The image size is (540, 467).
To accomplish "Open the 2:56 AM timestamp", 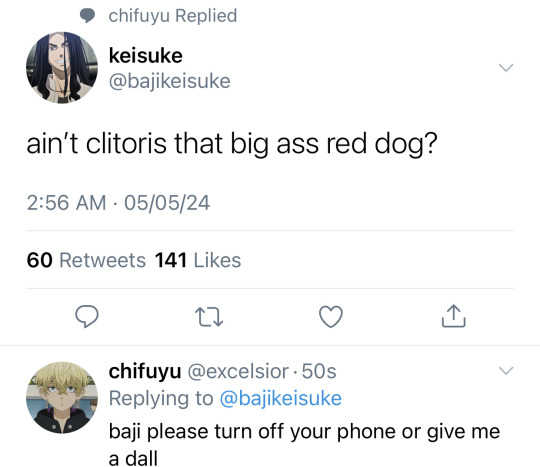I will click(x=66, y=203).
